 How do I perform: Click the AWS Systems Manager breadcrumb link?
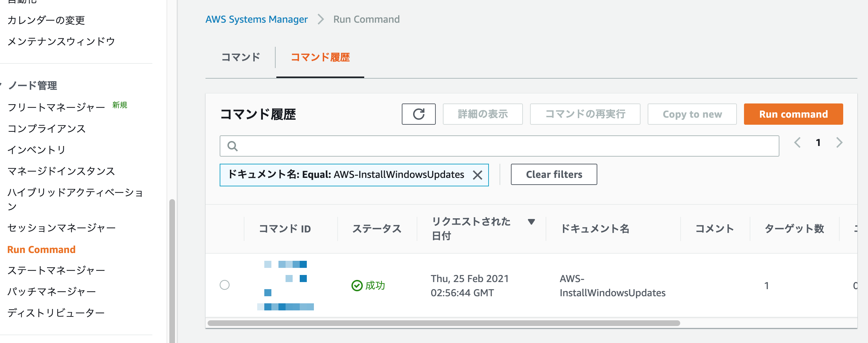click(257, 19)
